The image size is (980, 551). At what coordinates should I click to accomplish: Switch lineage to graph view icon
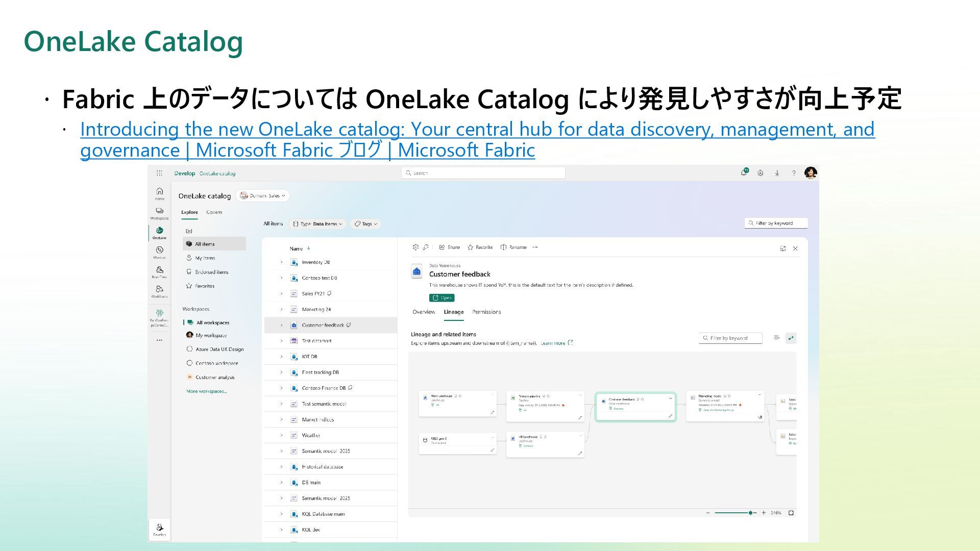(791, 338)
